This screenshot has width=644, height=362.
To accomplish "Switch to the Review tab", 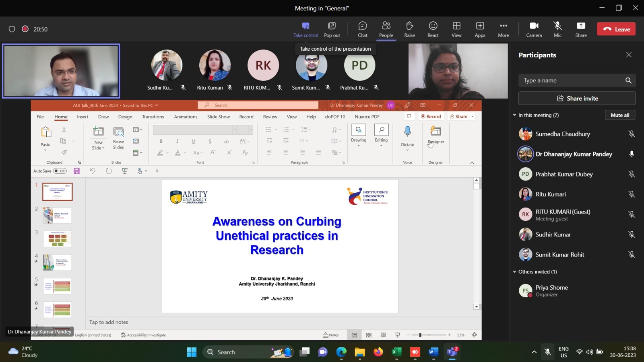I will [270, 117].
